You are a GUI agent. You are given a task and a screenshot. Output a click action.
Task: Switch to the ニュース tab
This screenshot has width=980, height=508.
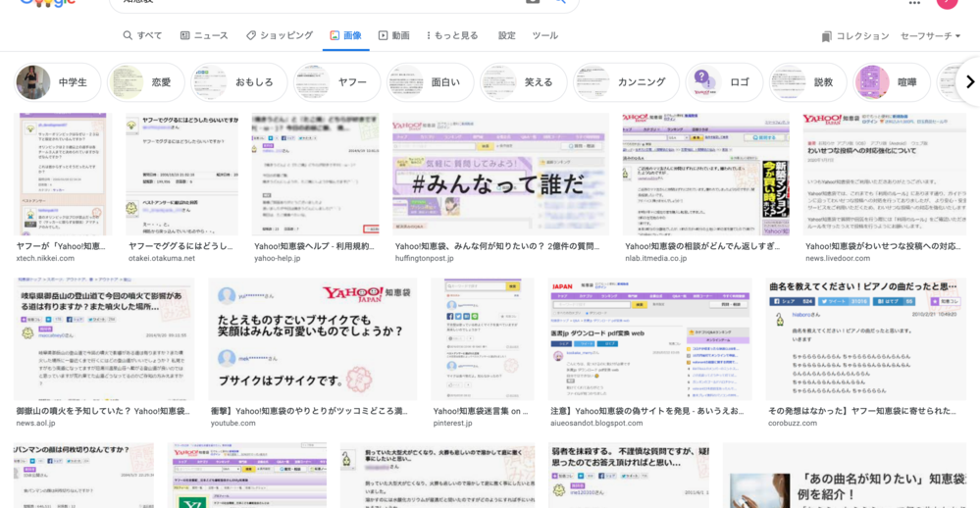(x=203, y=35)
